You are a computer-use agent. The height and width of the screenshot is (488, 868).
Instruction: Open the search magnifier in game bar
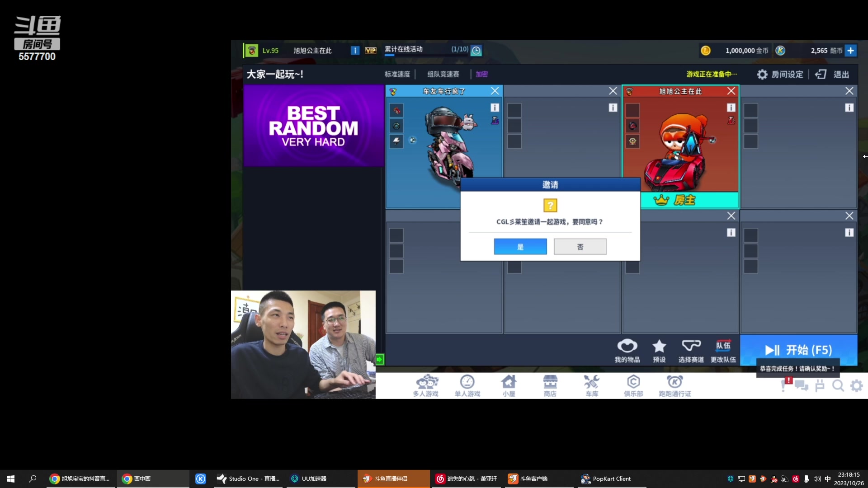point(838,385)
